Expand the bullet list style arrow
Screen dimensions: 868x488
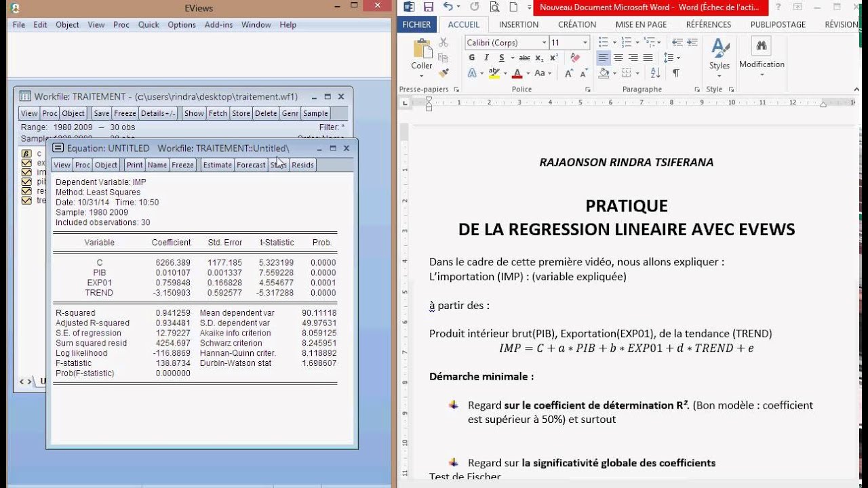[x=614, y=42]
